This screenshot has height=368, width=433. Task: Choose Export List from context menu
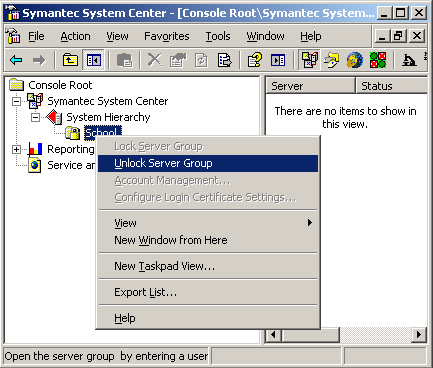click(208, 292)
